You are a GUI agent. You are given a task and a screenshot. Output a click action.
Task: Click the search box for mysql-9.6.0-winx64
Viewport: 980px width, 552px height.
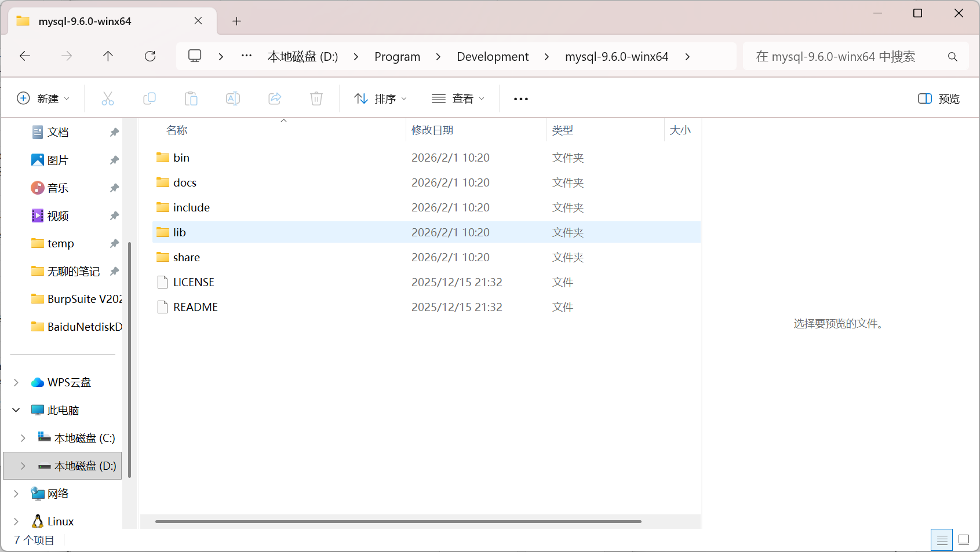846,57
